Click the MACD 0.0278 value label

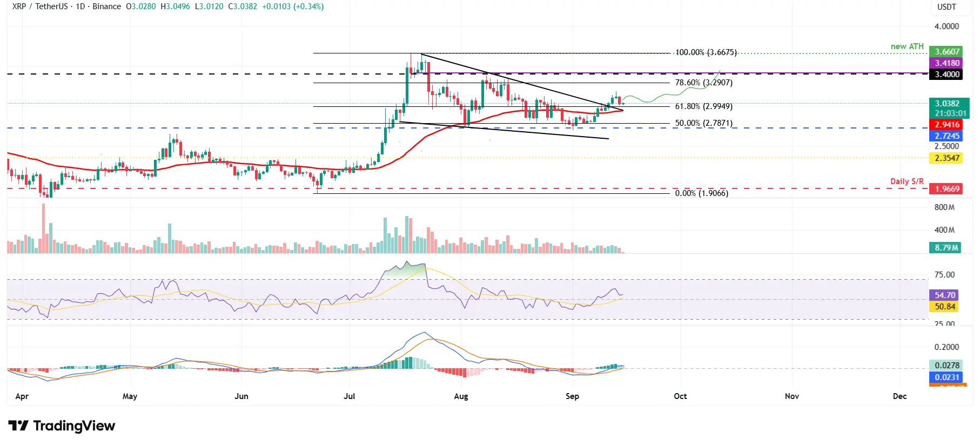[x=945, y=366]
